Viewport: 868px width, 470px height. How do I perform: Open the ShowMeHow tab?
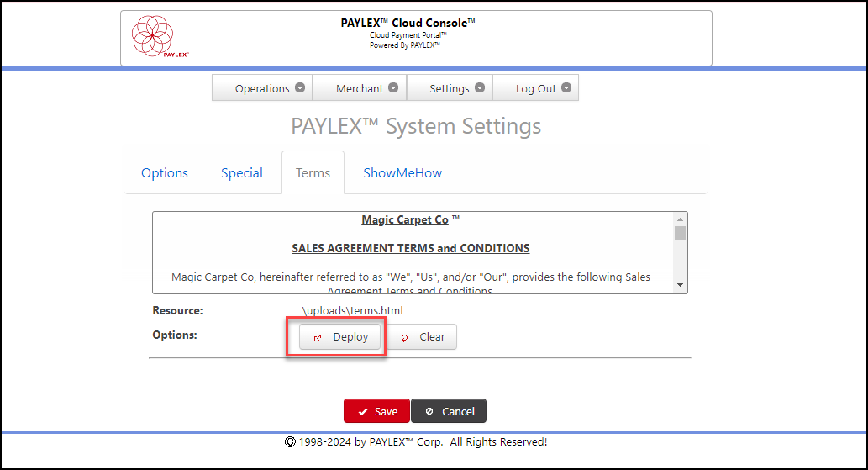pyautogui.click(x=402, y=172)
